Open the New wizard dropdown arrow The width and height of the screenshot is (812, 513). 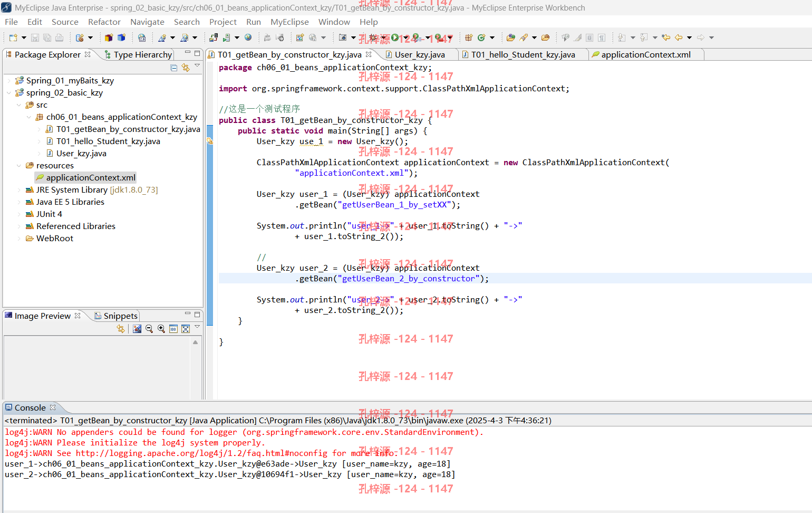24,37
